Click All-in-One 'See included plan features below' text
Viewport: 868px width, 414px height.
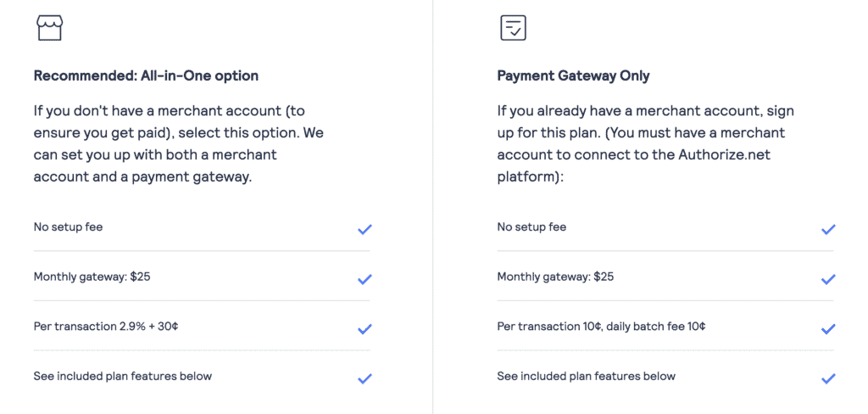pos(123,376)
